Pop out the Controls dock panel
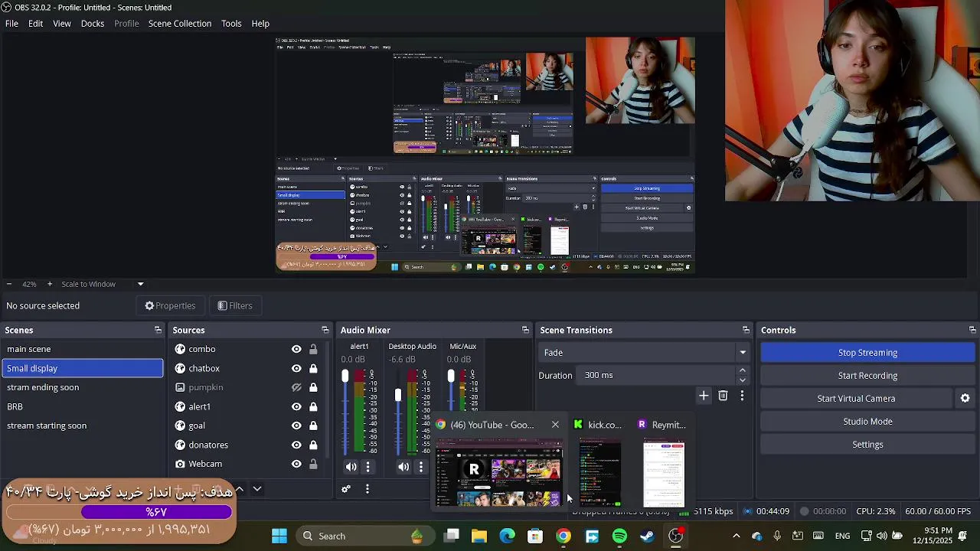Screen dimensions: 980x551 point(972,330)
